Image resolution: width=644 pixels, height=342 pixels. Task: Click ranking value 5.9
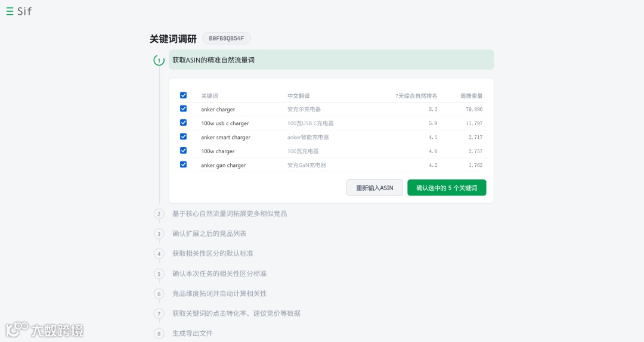point(433,123)
